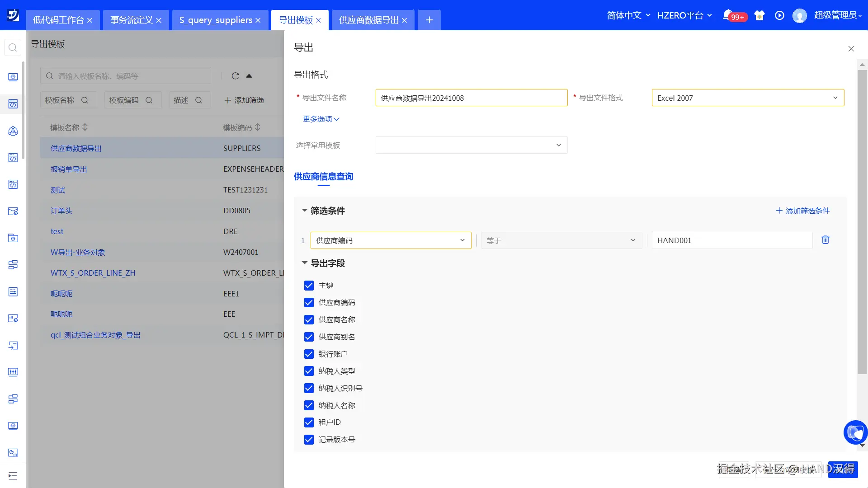
Task: Click 添加筛选条件 link
Action: [802, 211]
